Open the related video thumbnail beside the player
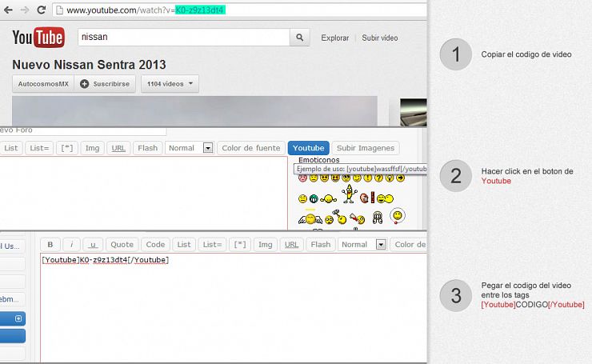The width and height of the screenshot is (592, 364). tap(414, 112)
